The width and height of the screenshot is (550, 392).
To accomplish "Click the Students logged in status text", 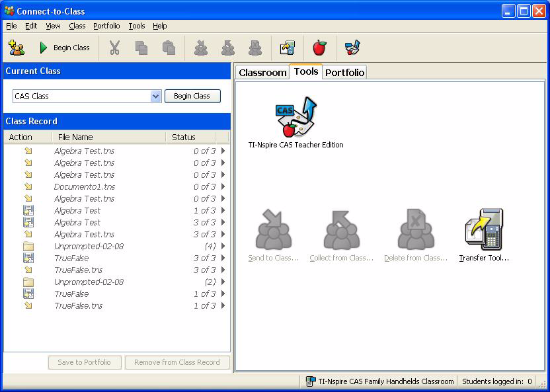I will [497, 381].
